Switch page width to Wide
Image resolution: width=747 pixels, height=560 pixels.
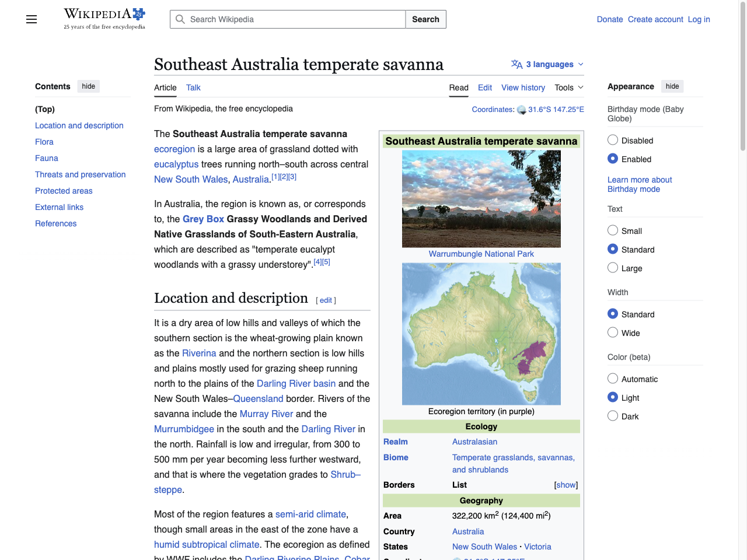click(x=613, y=332)
